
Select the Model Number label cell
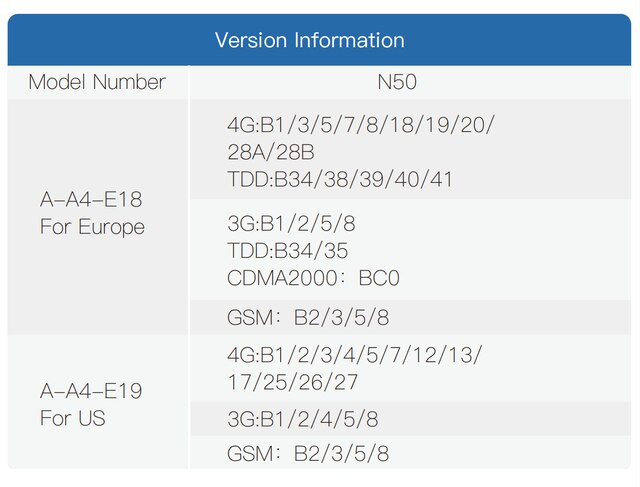(x=98, y=82)
